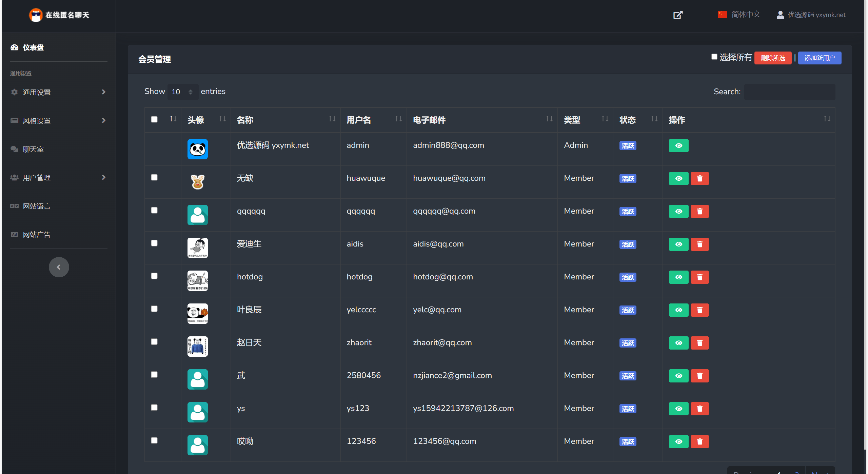
Task: Click the reindeer avatar of 无缺
Action: click(x=197, y=182)
